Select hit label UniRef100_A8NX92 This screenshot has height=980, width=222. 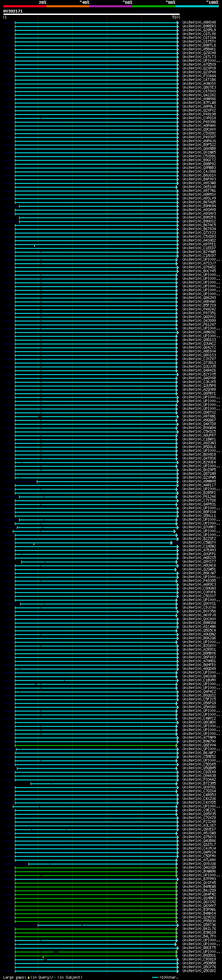(199, 332)
